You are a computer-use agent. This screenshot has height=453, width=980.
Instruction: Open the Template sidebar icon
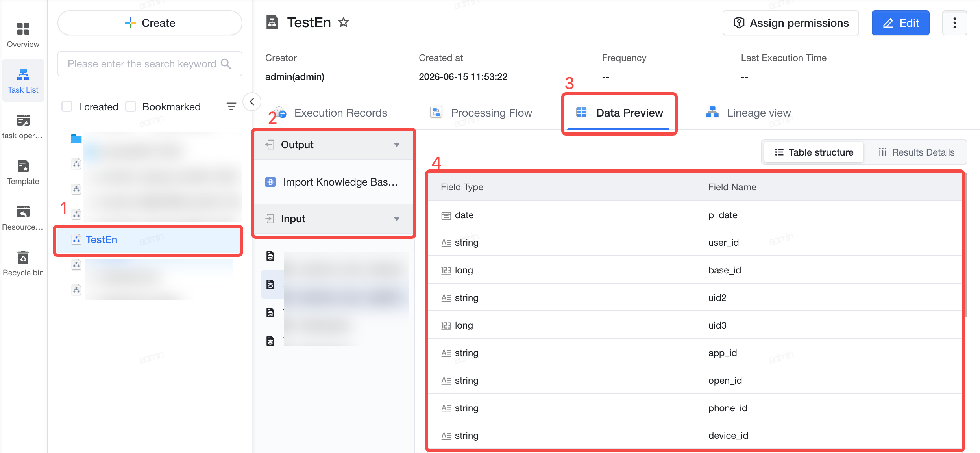(23, 166)
